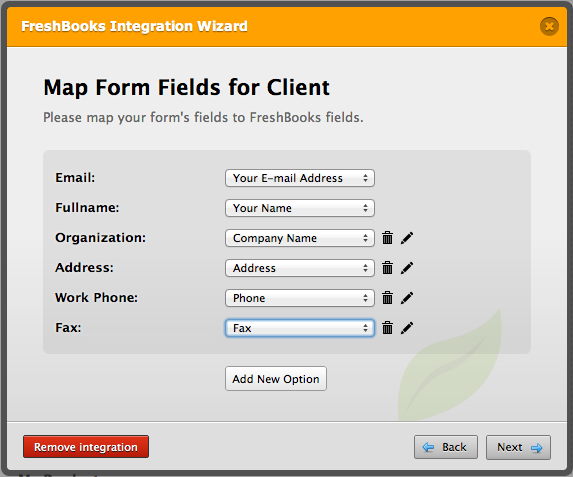Trash the Fax field mapping
Screen dimensions: 573x477
pos(387,328)
